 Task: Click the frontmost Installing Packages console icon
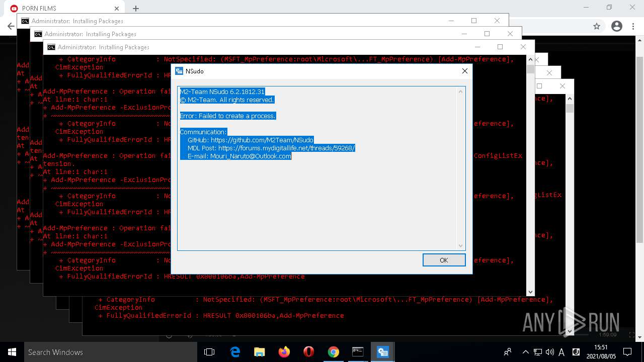[x=51, y=47]
